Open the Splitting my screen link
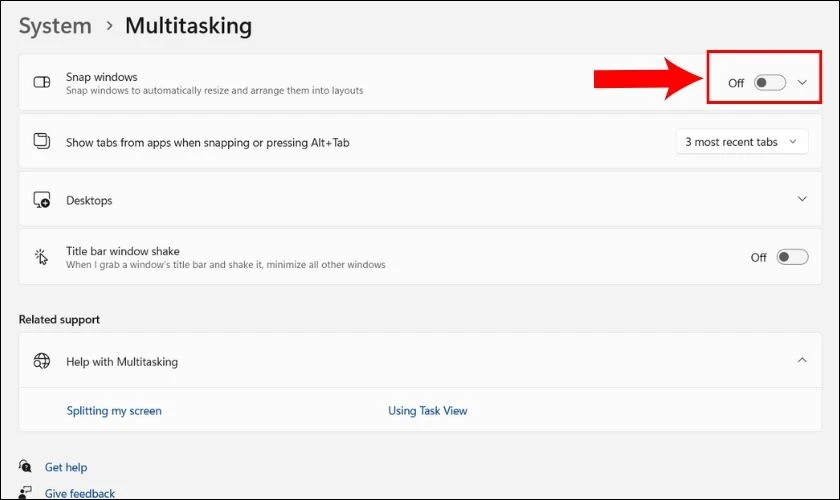 pyautogui.click(x=114, y=411)
